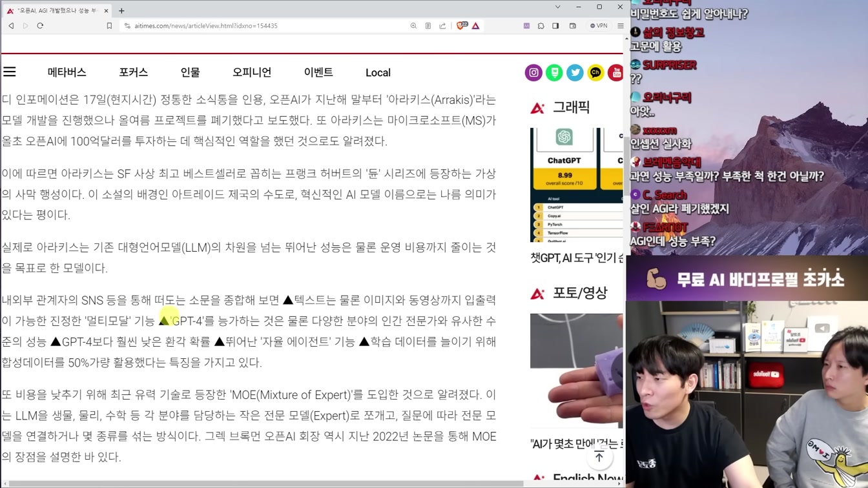This screenshot has width=868, height=488.
Task: Visit the site's Twitter icon
Action: pyautogui.click(x=575, y=72)
